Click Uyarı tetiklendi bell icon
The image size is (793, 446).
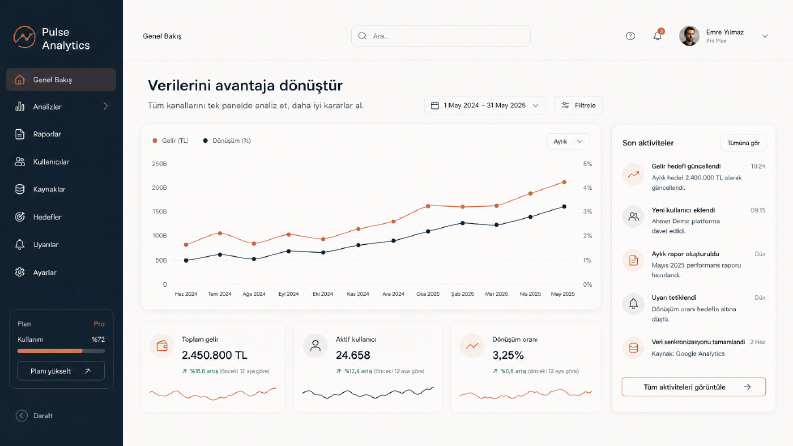tap(633, 304)
